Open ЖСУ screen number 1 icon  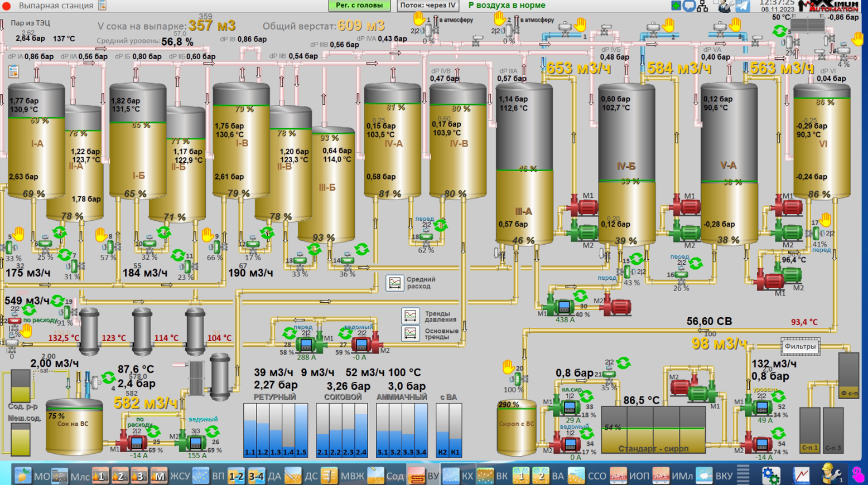pos(100,476)
